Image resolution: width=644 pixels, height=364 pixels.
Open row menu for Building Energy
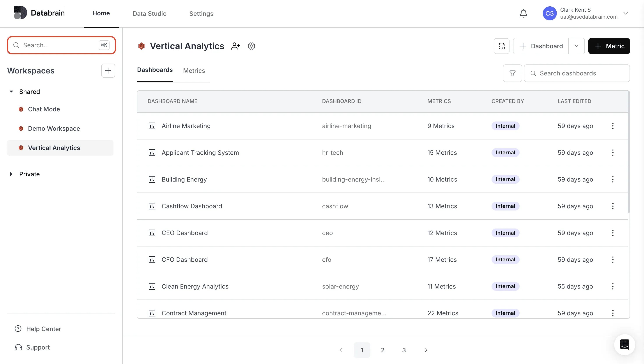(x=612, y=180)
